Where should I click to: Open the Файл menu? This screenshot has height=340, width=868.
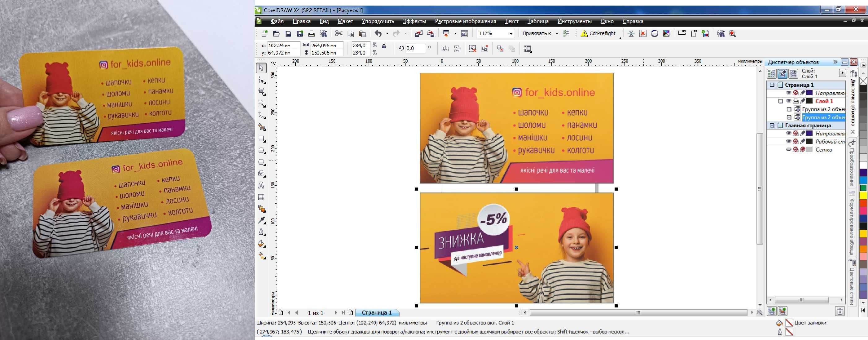coord(277,21)
